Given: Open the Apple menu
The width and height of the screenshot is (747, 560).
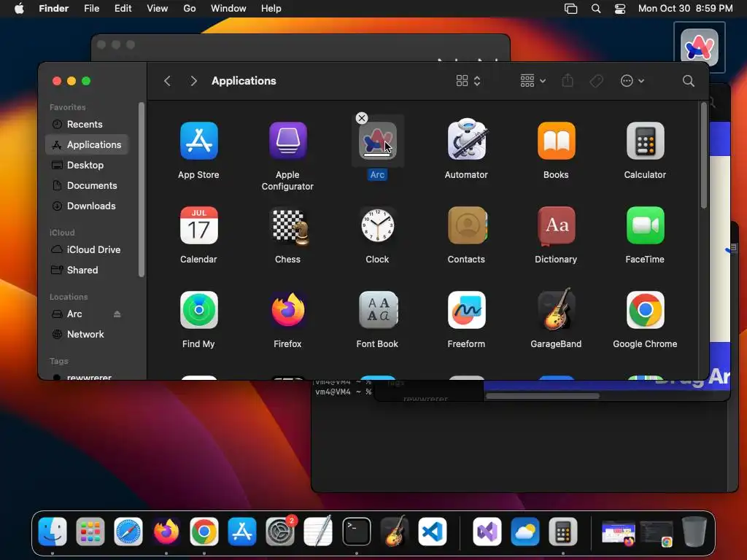Looking at the screenshot, I should click(19, 9).
